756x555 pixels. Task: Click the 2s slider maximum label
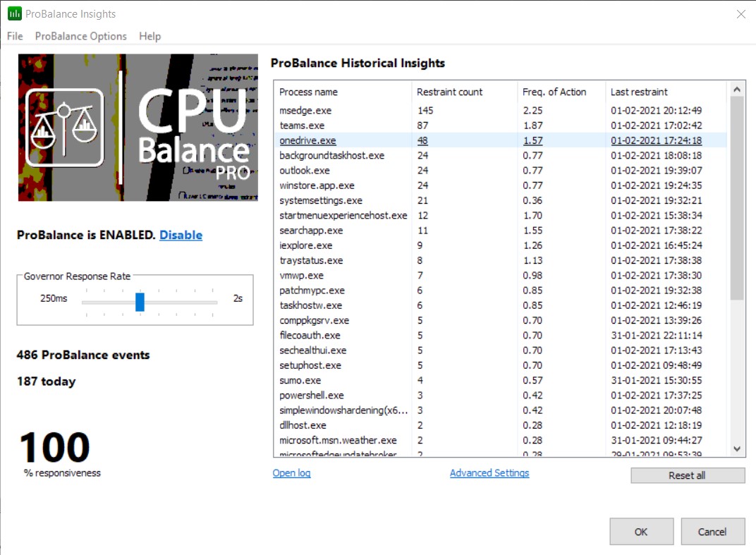pos(238,298)
